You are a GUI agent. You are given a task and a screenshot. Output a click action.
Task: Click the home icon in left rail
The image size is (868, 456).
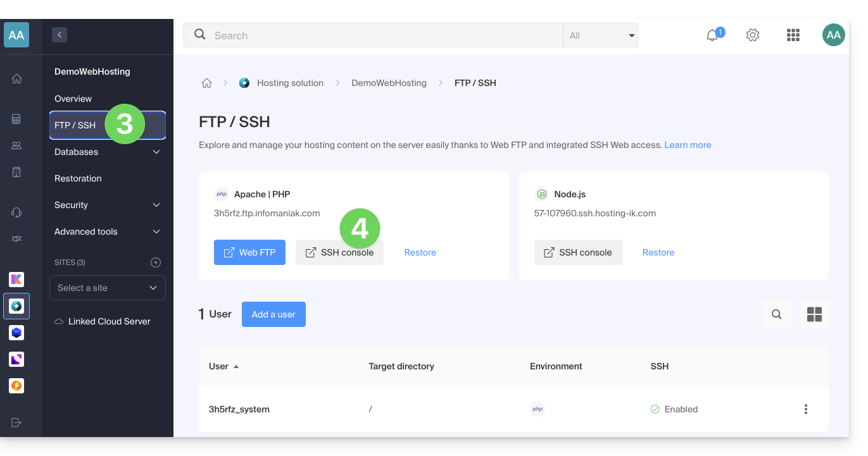16,79
